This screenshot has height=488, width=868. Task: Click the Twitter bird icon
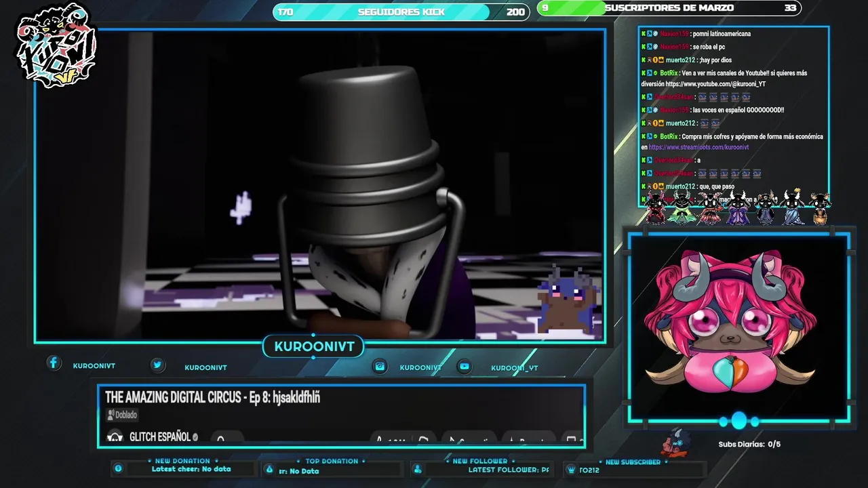(157, 365)
